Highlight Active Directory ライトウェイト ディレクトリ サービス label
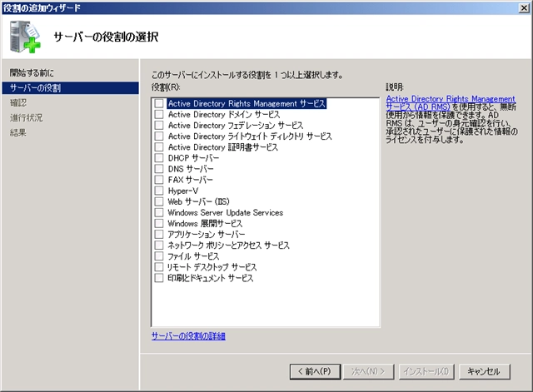The width and height of the screenshot is (533, 392). tap(250, 136)
